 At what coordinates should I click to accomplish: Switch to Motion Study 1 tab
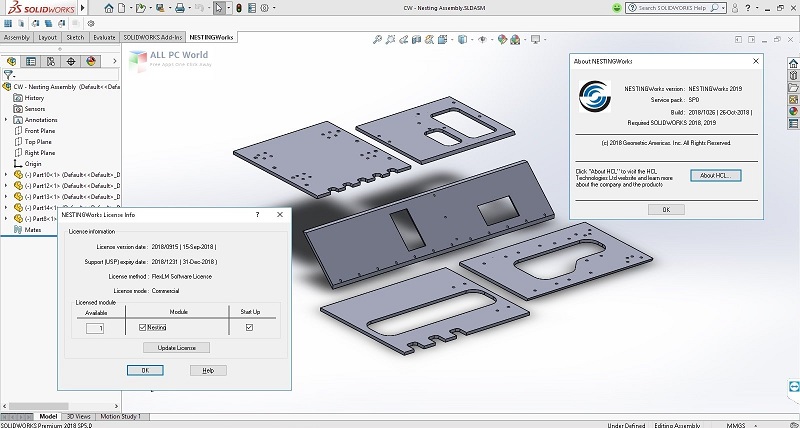[x=120, y=416]
